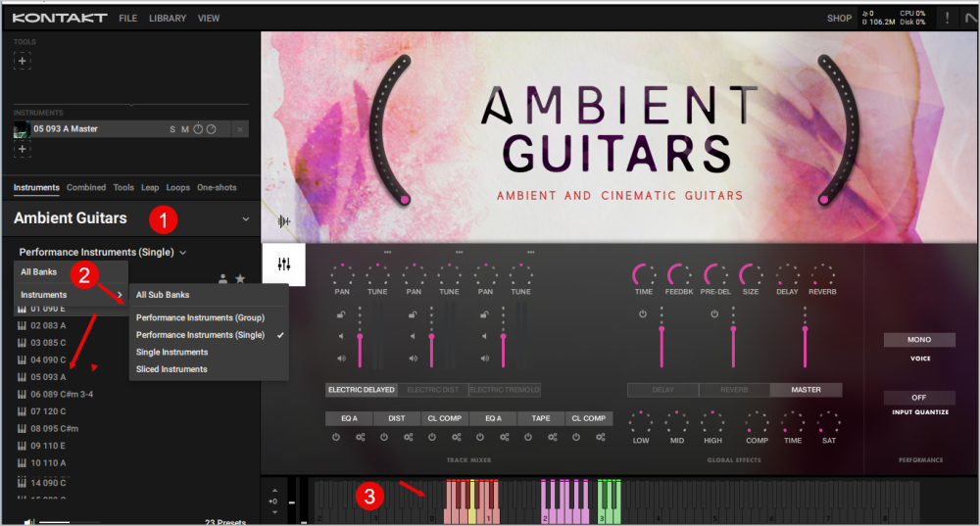Image resolution: width=980 pixels, height=526 pixels.
Task: Click the waveform icon on the banner
Action: coord(284,221)
